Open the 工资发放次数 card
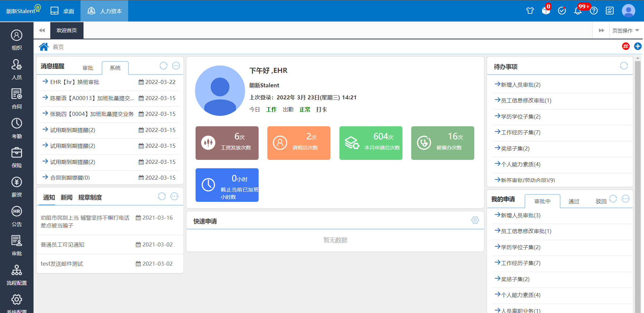644x313 pixels. point(227,143)
